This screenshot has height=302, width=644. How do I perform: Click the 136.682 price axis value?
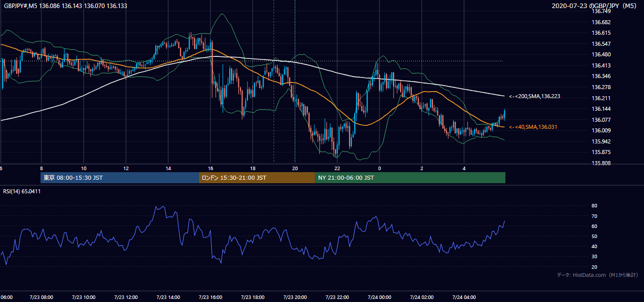[601, 22]
